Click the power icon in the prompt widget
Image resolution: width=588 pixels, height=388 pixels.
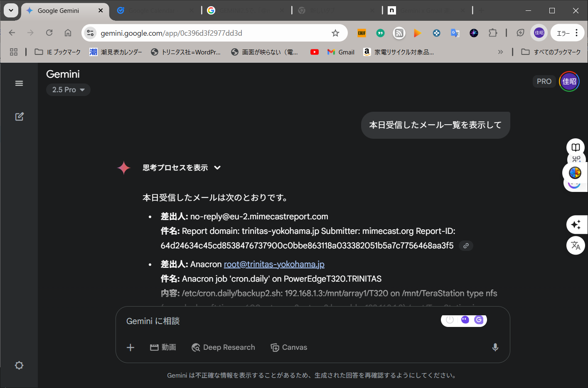450,319
